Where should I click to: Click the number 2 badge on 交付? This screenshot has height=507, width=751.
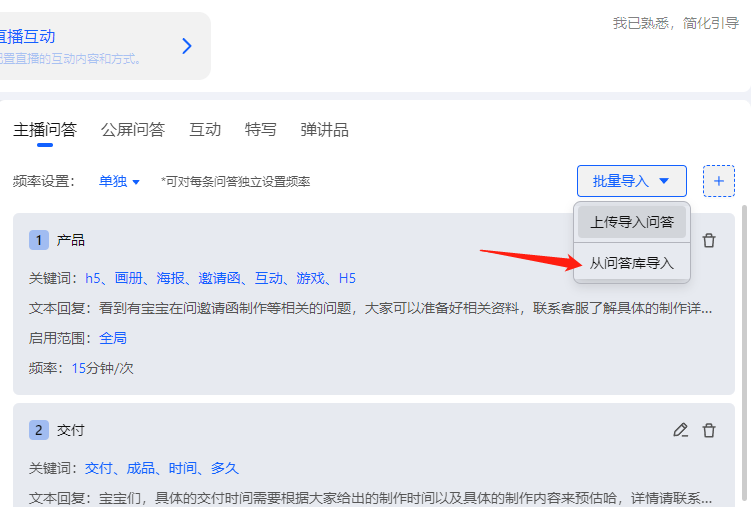(38, 430)
